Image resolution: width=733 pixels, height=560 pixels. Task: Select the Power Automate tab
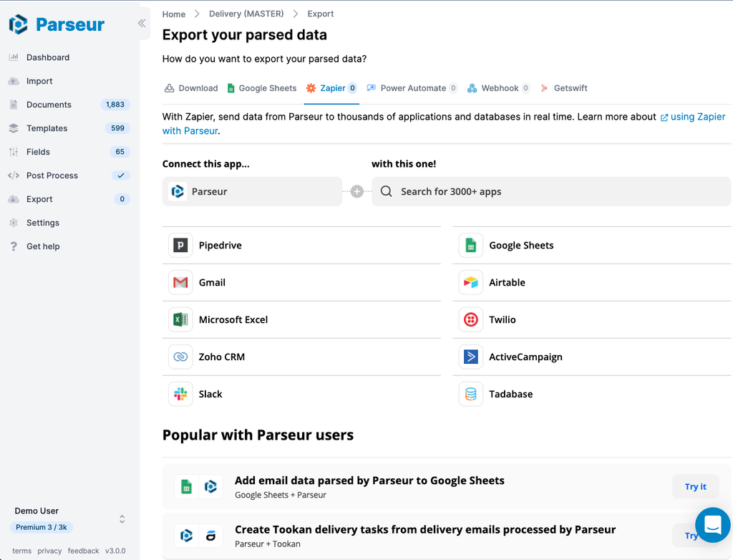[412, 87]
